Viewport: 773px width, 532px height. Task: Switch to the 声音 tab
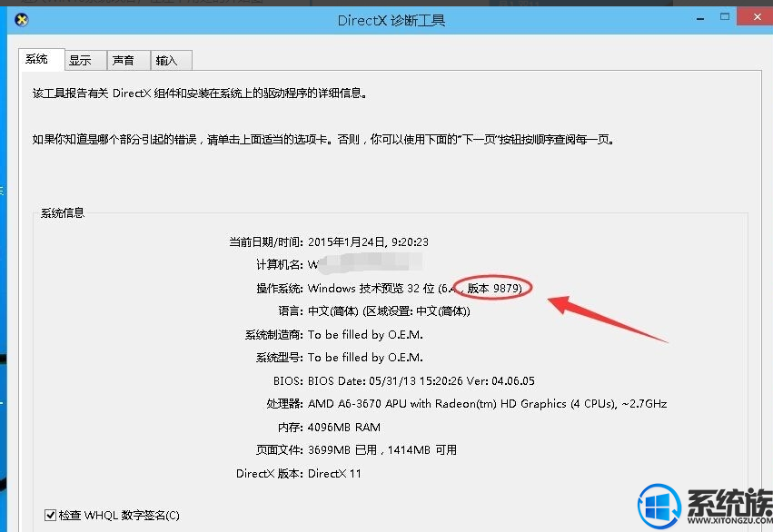pyautogui.click(x=128, y=61)
